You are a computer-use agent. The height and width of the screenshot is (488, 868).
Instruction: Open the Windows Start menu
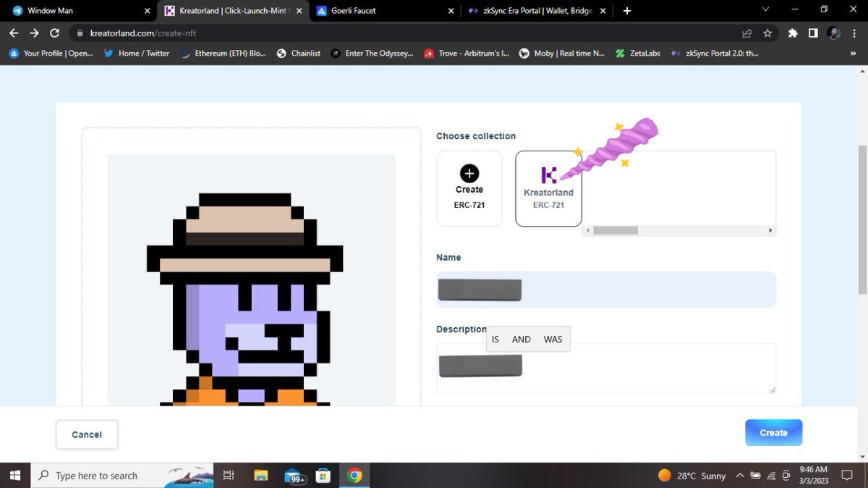click(15, 475)
